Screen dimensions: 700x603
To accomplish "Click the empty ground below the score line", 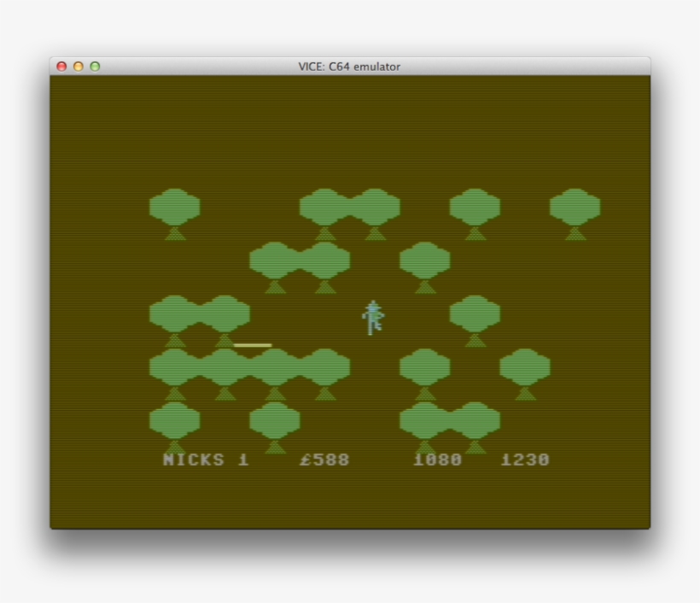I will [x=350, y=500].
